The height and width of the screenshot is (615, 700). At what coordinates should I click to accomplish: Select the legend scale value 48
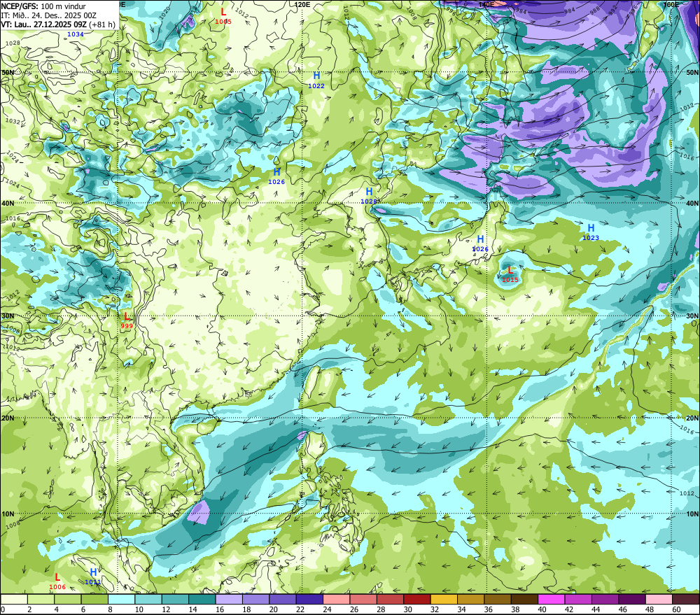[x=650, y=609]
